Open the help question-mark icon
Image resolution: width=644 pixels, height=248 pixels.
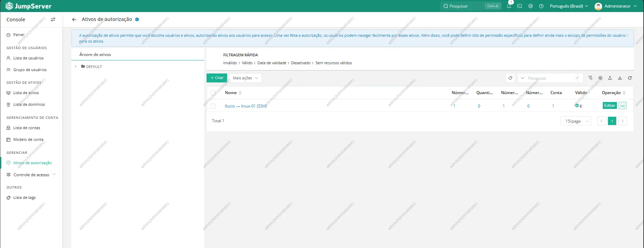(x=541, y=6)
